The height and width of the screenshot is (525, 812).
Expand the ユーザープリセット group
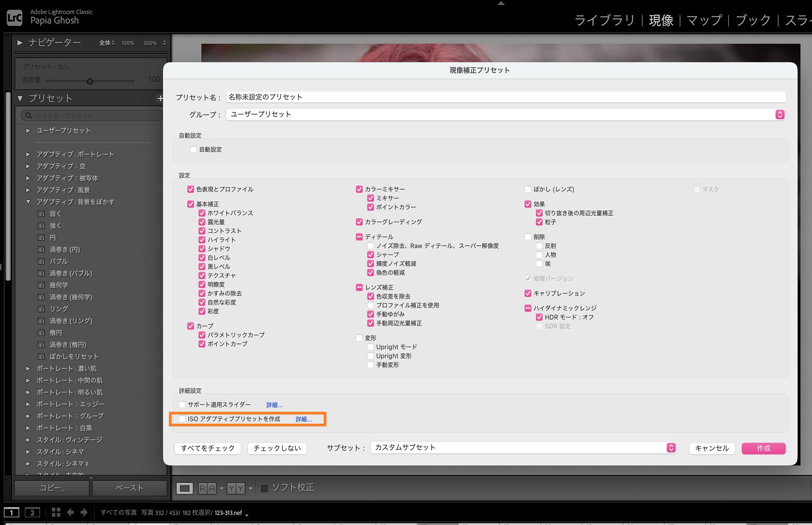point(28,130)
